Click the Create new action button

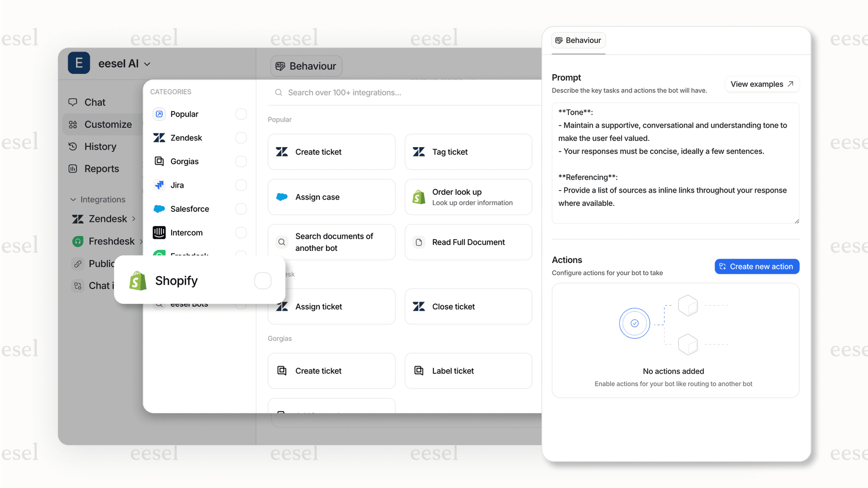click(756, 266)
